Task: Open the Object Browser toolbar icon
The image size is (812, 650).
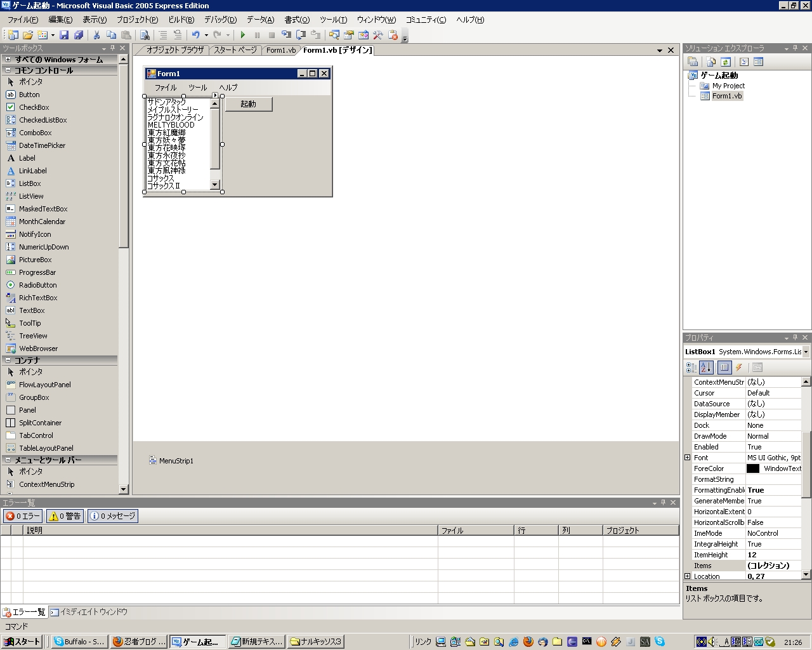Action: pyautogui.click(x=363, y=35)
